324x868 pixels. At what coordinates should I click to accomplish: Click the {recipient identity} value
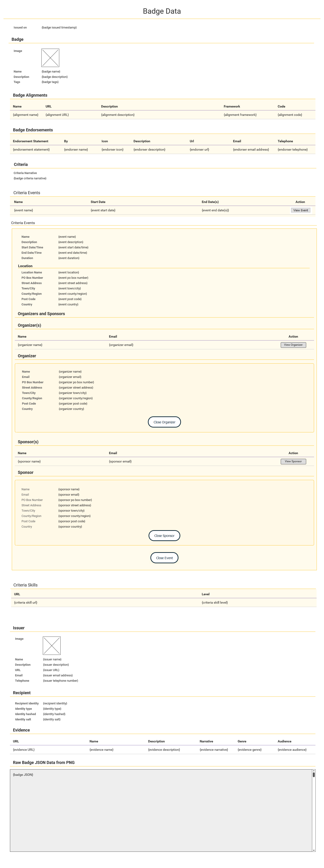coord(55,703)
